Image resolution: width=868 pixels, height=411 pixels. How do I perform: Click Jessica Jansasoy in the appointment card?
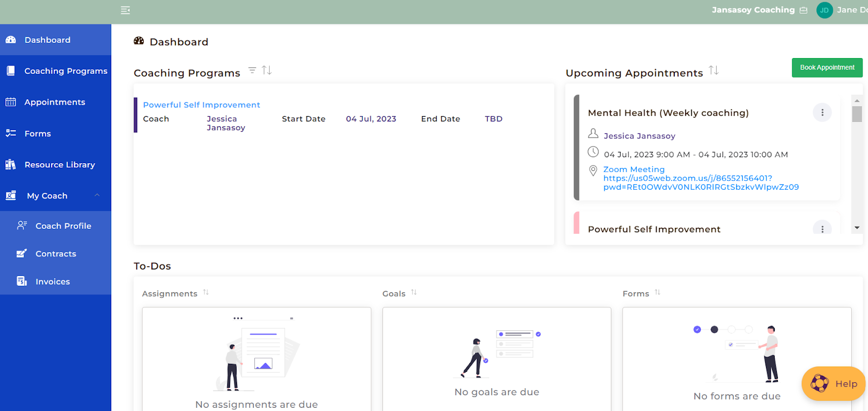(640, 136)
